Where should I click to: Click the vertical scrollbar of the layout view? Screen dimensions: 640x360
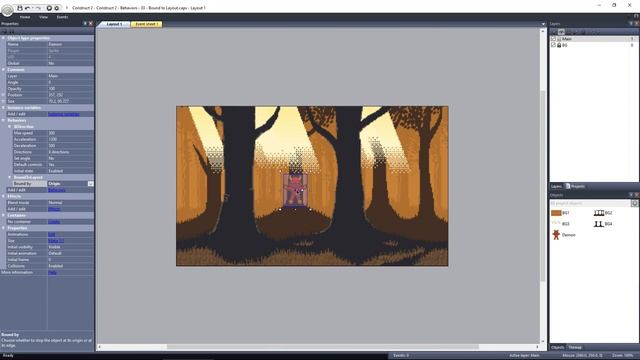click(x=542, y=186)
